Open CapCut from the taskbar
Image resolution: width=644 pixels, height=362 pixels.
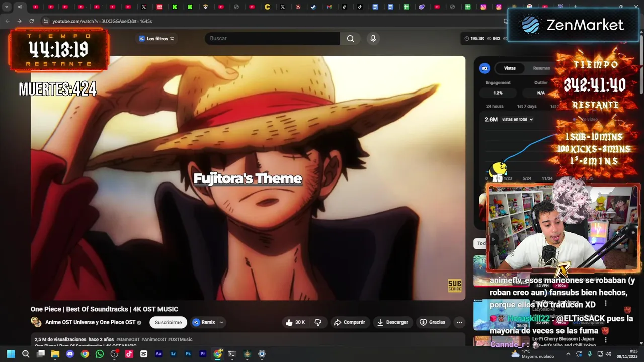point(144,354)
